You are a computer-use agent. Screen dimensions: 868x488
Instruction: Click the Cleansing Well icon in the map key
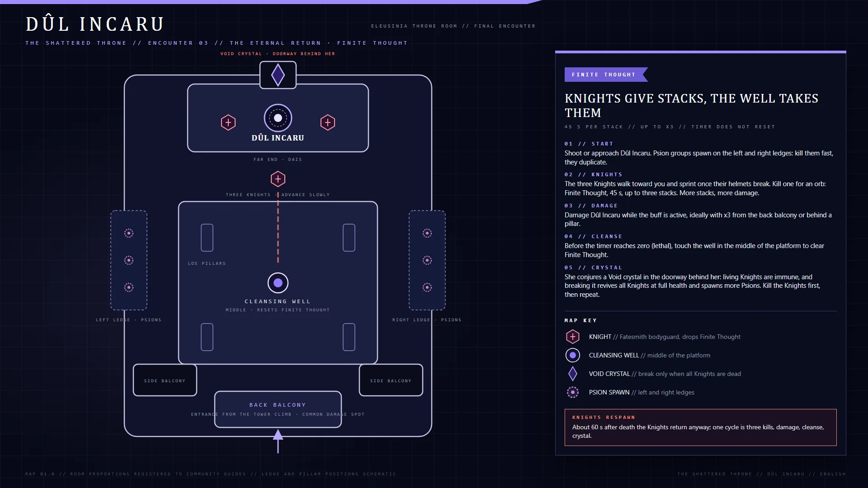point(573,355)
